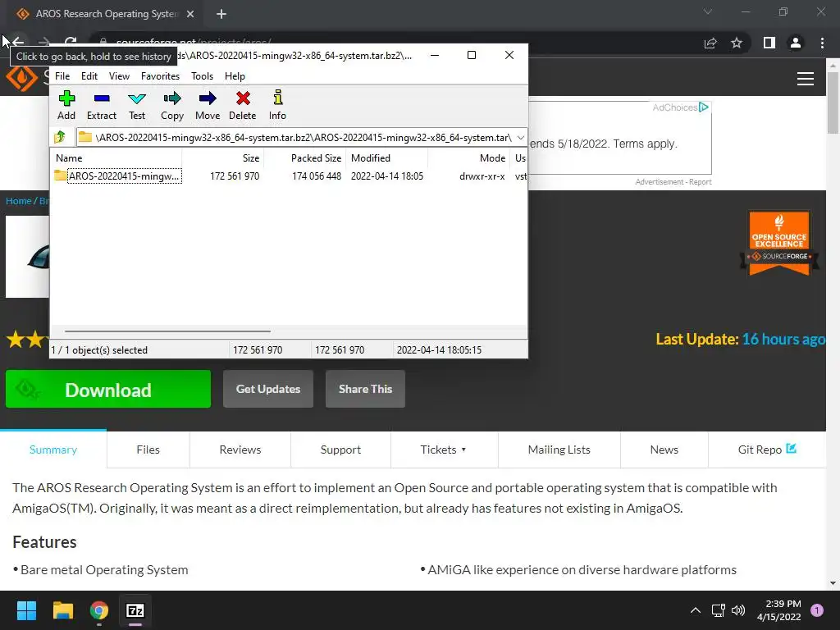Open the Info tool in 7-Zip
The height and width of the screenshot is (630, 840).
pos(277,105)
